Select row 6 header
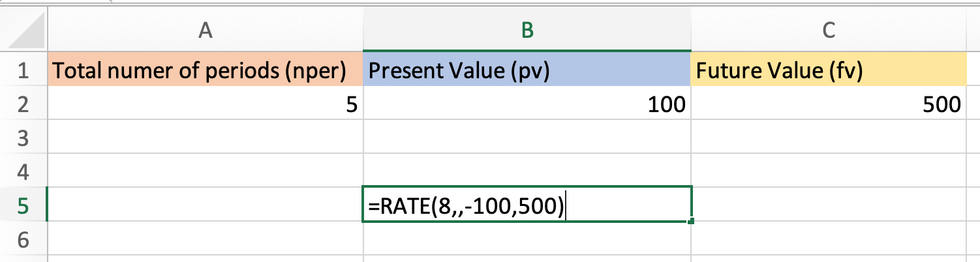 23,240
